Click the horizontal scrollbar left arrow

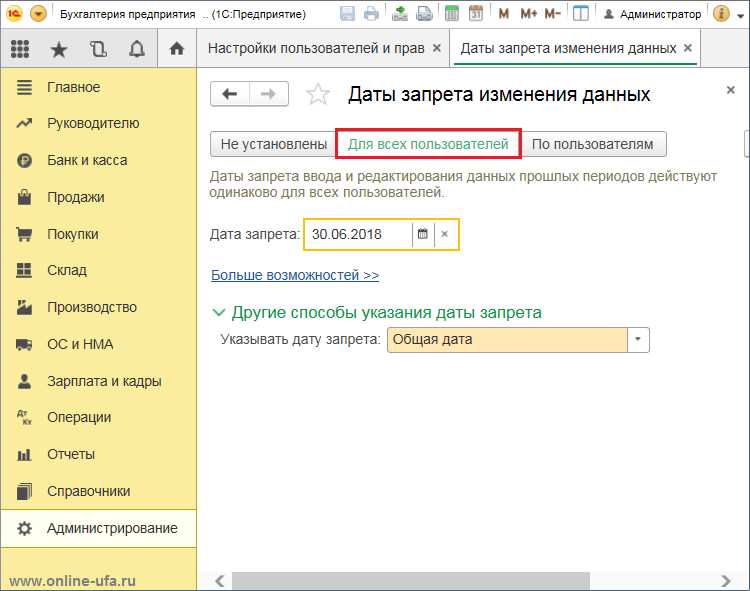(x=220, y=581)
